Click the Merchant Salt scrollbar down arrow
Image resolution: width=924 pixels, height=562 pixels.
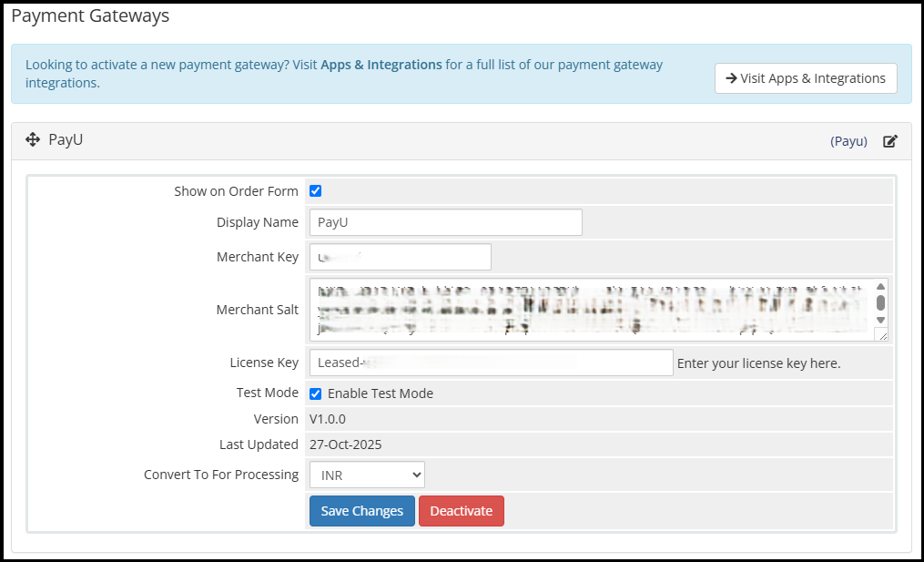coord(880,320)
